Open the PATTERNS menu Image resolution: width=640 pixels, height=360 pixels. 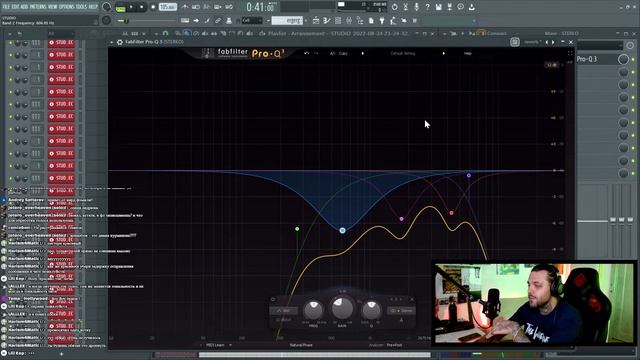pyautogui.click(x=38, y=7)
